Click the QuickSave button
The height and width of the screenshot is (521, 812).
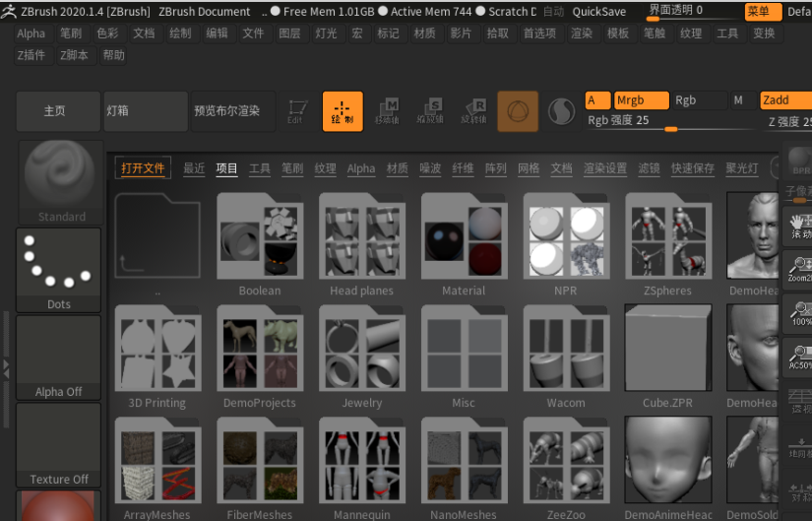tap(599, 12)
